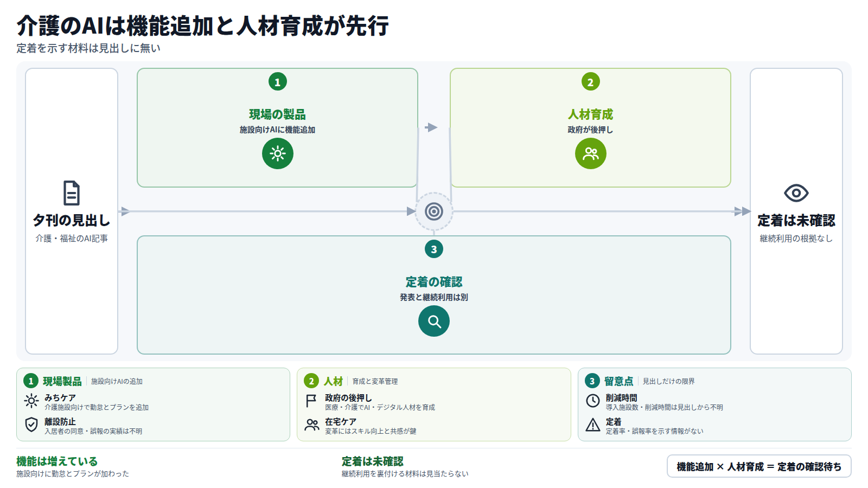
Task: Click the text 発表と継続利用は別
Action: 434,297
